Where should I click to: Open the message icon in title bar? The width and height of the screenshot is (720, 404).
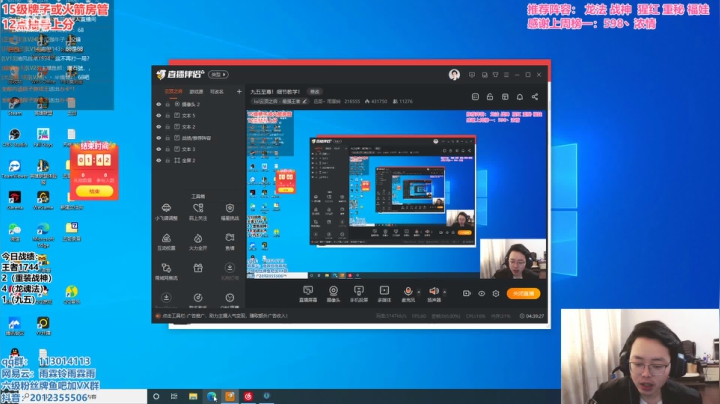coord(472,74)
